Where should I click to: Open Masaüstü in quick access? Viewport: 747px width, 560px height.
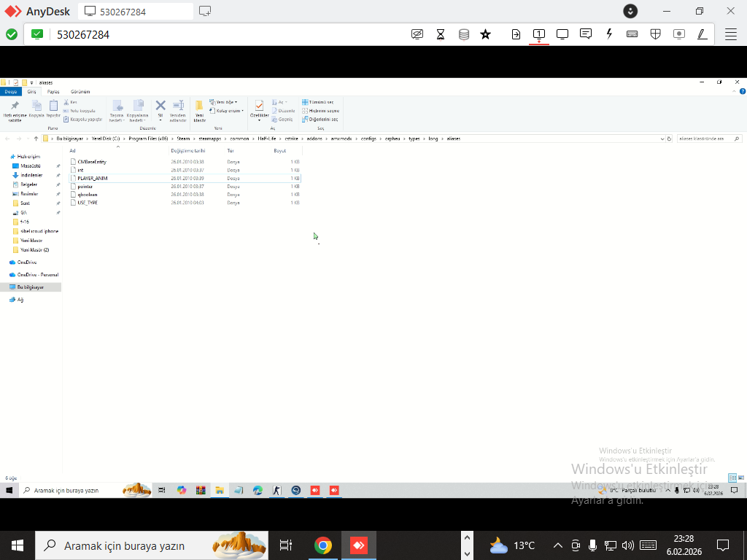[x=31, y=166]
